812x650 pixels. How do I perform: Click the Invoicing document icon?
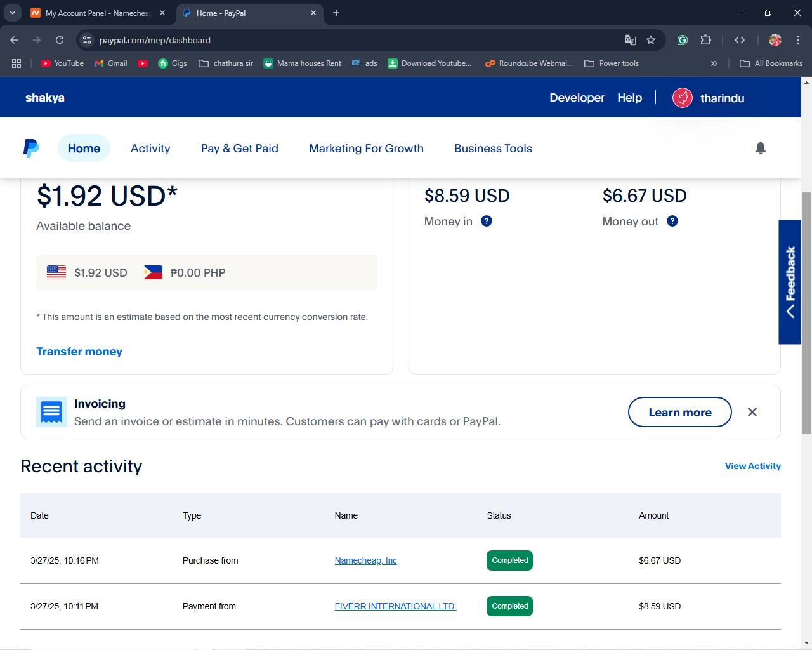(51, 412)
